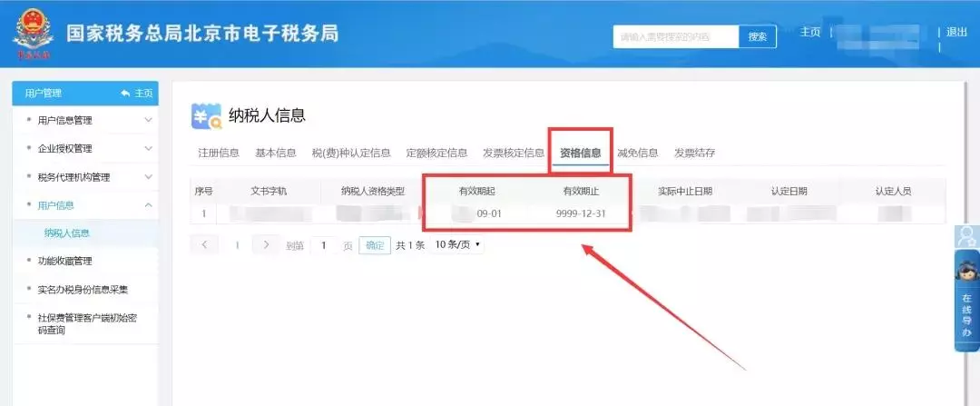Open the 10条/页 page size dropdown
The image size is (980, 406).
456,244
